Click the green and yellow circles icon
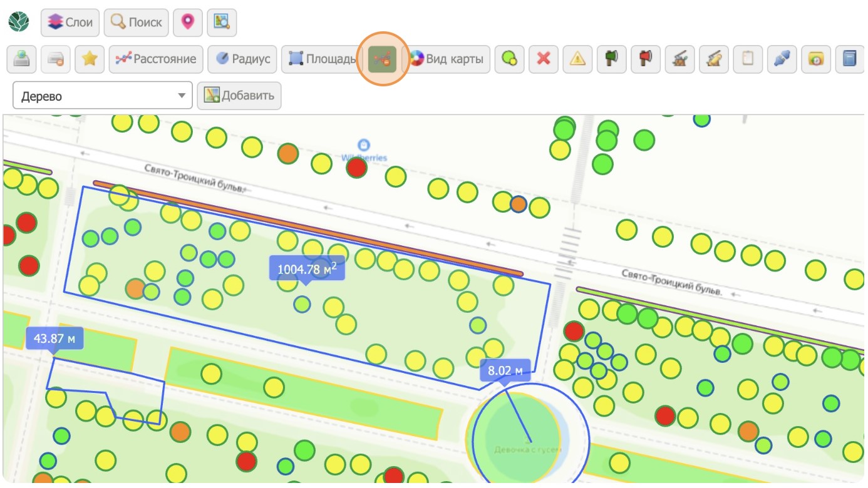Screen dimensions: 868x488 (510, 59)
